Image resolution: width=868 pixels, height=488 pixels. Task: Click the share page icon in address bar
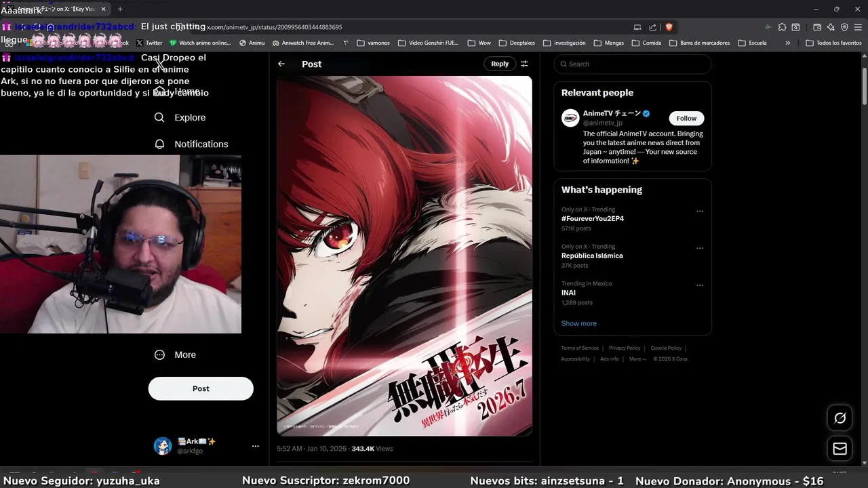click(x=652, y=27)
